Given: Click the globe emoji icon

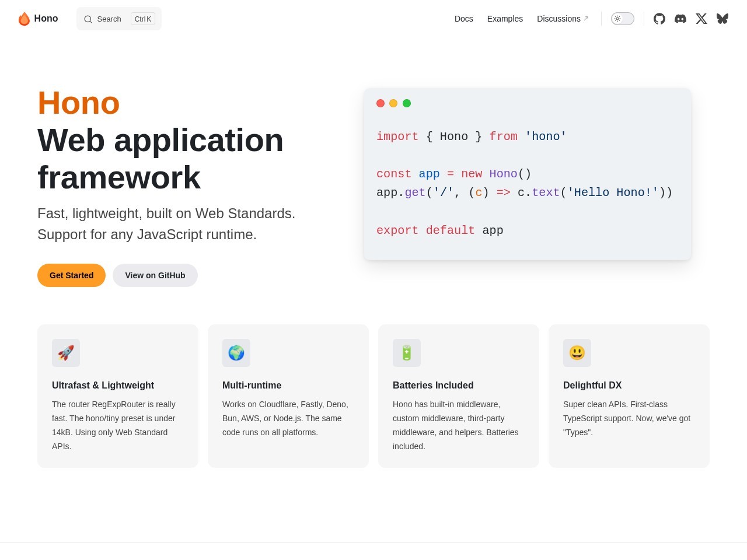Looking at the screenshot, I should [236, 353].
